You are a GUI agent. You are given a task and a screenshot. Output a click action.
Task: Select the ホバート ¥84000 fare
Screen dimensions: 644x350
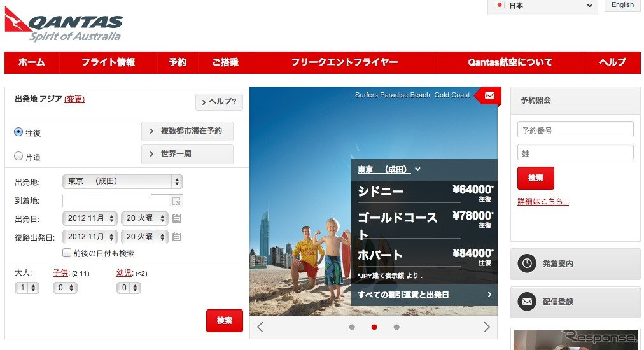[424, 256]
